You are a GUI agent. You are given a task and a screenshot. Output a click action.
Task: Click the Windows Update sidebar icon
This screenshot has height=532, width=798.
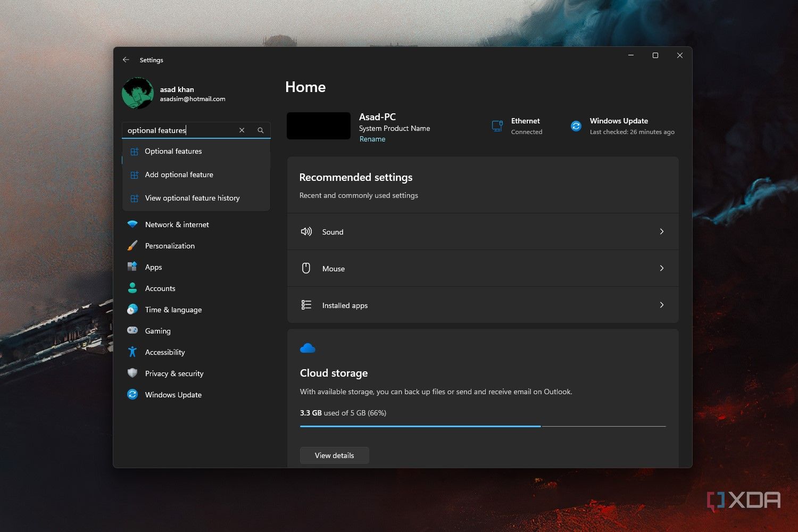tap(132, 395)
